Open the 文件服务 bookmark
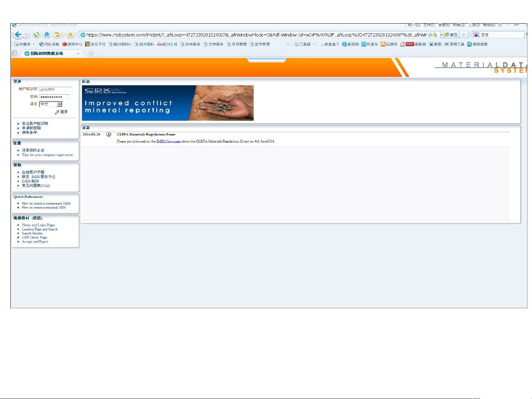Screen dimensions: 532x399 pyautogui.click(x=213, y=44)
